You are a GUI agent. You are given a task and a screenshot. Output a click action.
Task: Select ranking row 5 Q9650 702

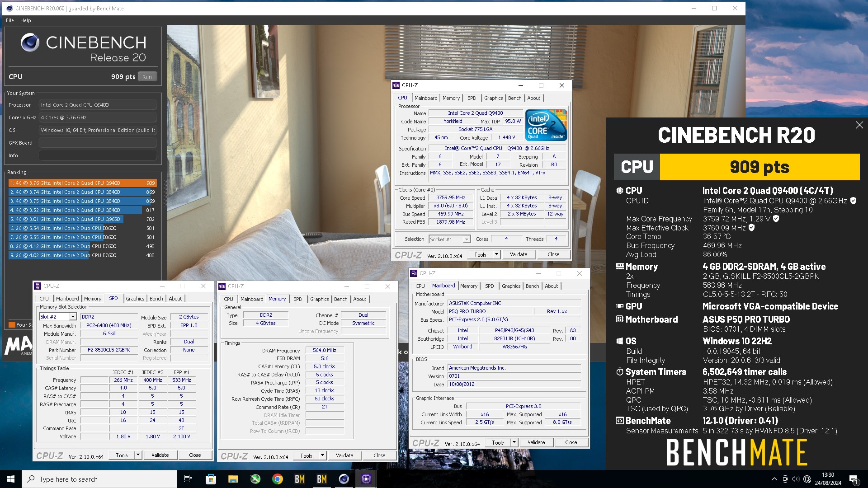82,219
